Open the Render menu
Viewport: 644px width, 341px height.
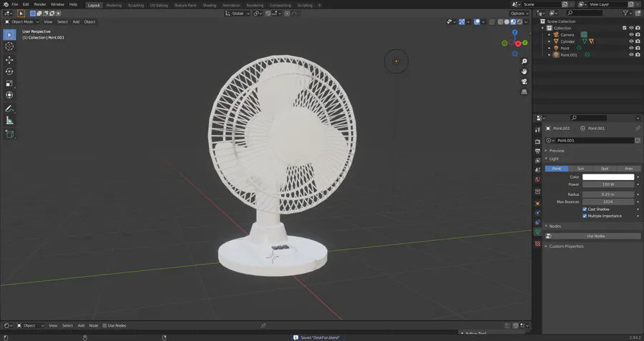click(40, 4)
